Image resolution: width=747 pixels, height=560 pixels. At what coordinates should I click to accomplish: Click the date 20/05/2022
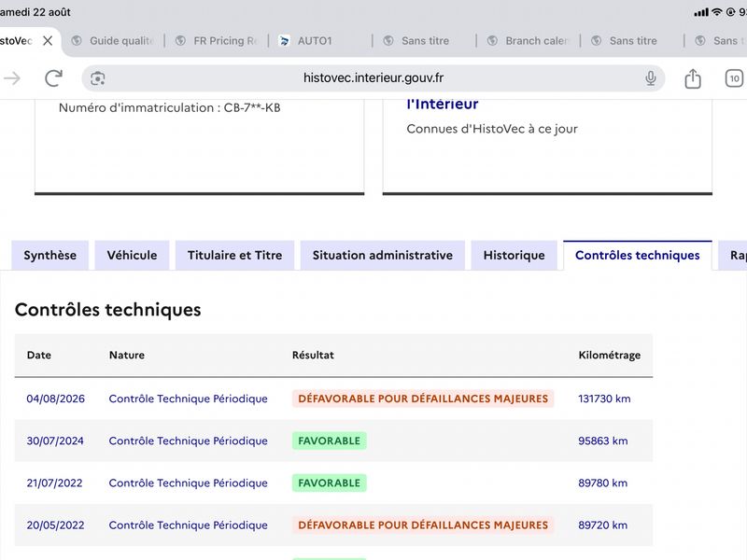55,525
